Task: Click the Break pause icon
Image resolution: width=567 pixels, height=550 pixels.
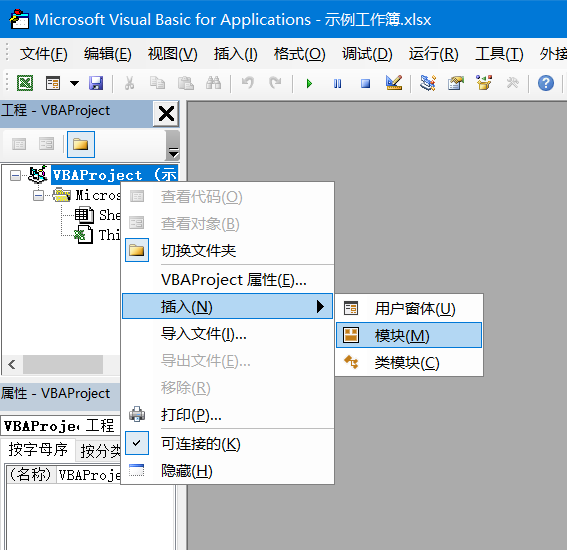Action: 337,84
